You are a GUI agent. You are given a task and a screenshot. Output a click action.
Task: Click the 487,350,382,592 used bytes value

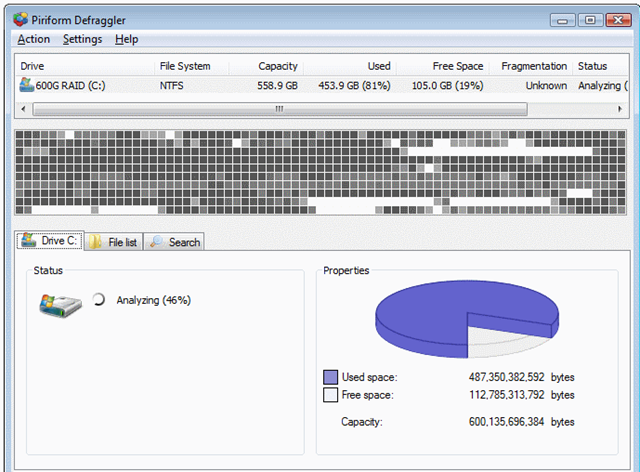tap(507, 377)
